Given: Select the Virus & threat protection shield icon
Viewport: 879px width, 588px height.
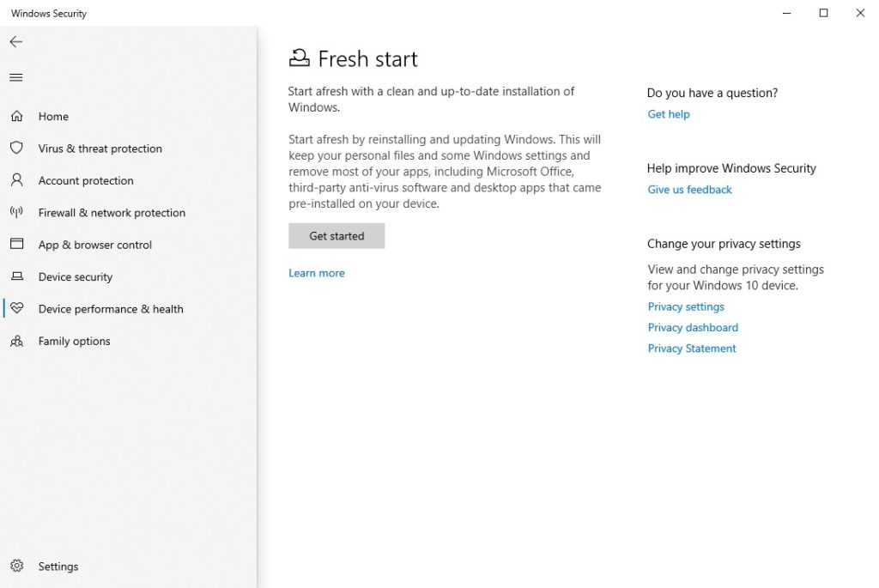Looking at the screenshot, I should [x=16, y=149].
